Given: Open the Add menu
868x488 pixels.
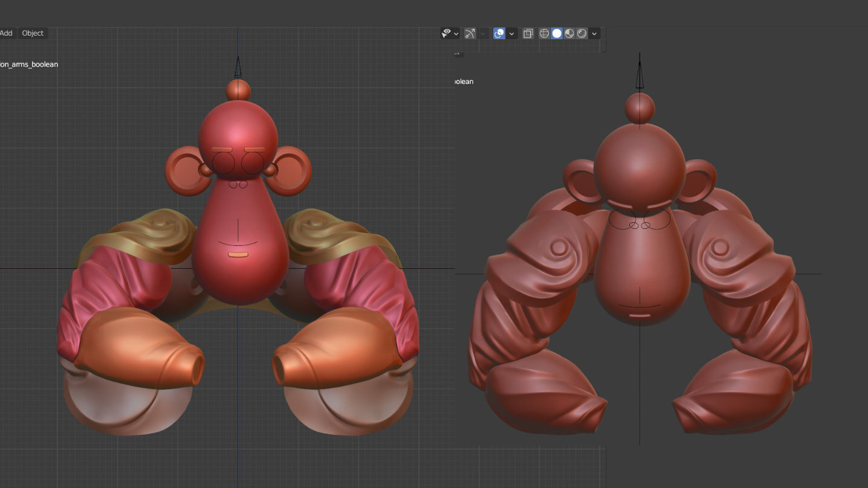Looking at the screenshot, I should click(x=6, y=33).
